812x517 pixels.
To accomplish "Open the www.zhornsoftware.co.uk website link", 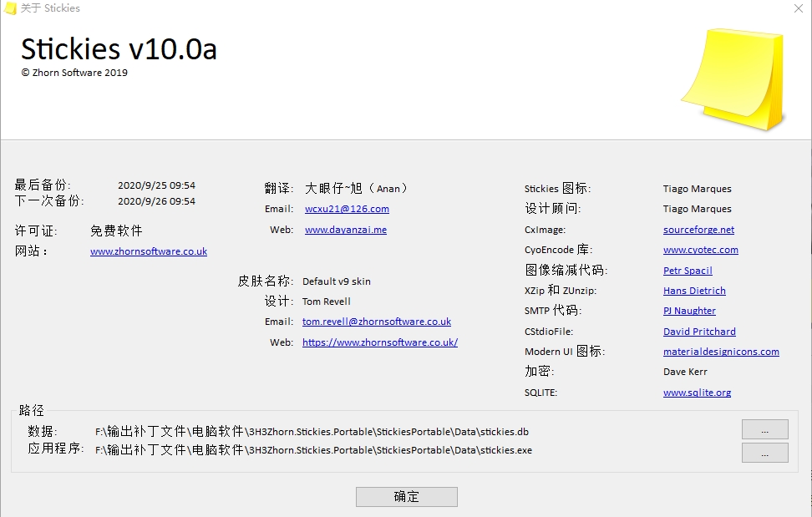I will click(149, 251).
